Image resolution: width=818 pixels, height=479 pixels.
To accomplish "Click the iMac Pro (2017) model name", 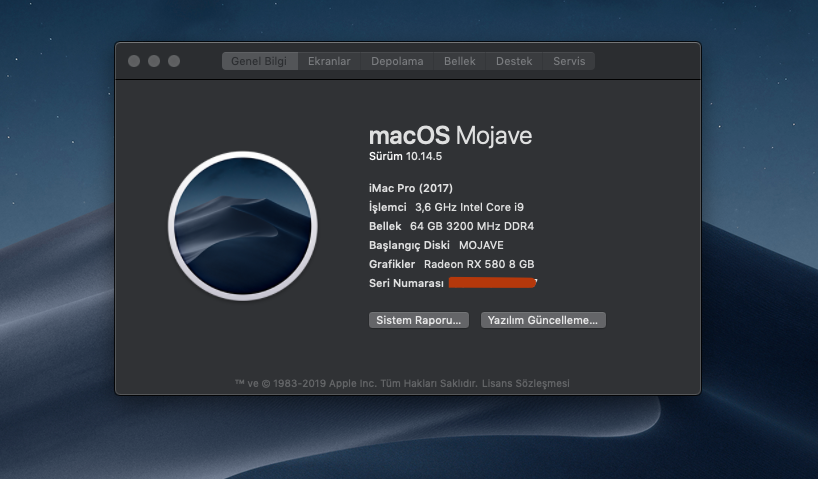I will (x=411, y=188).
